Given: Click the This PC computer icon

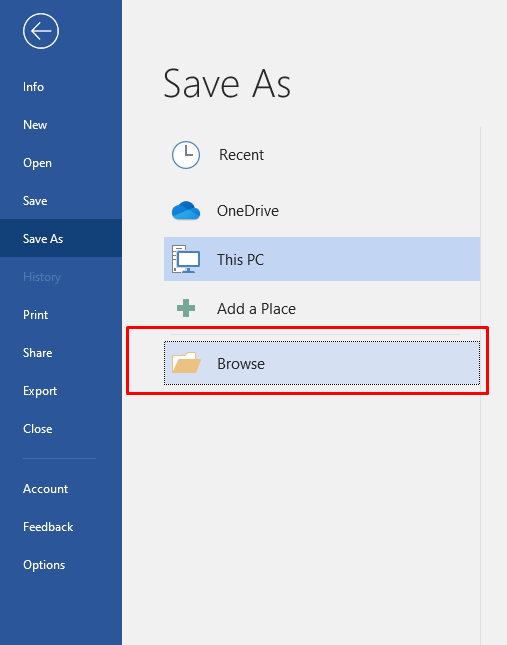Looking at the screenshot, I should pyautogui.click(x=186, y=259).
